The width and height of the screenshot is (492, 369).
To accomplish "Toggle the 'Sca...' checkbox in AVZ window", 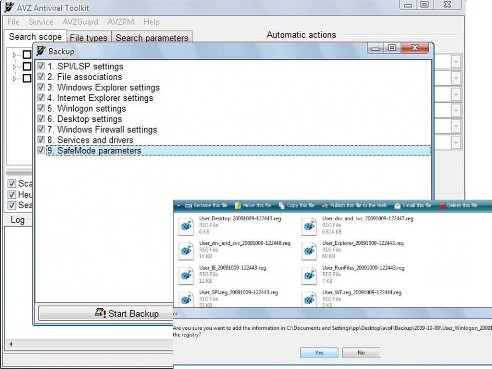I will point(12,183).
